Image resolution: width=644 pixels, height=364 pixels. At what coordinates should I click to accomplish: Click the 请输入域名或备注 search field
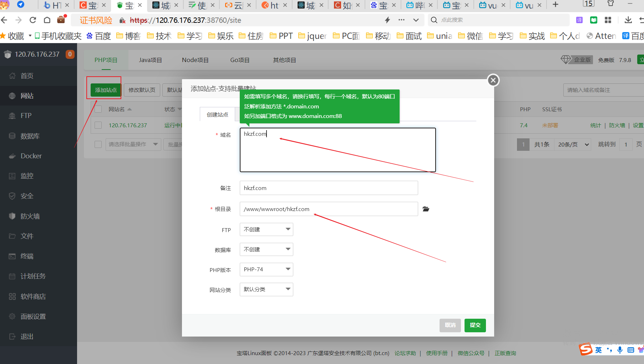tap(604, 90)
